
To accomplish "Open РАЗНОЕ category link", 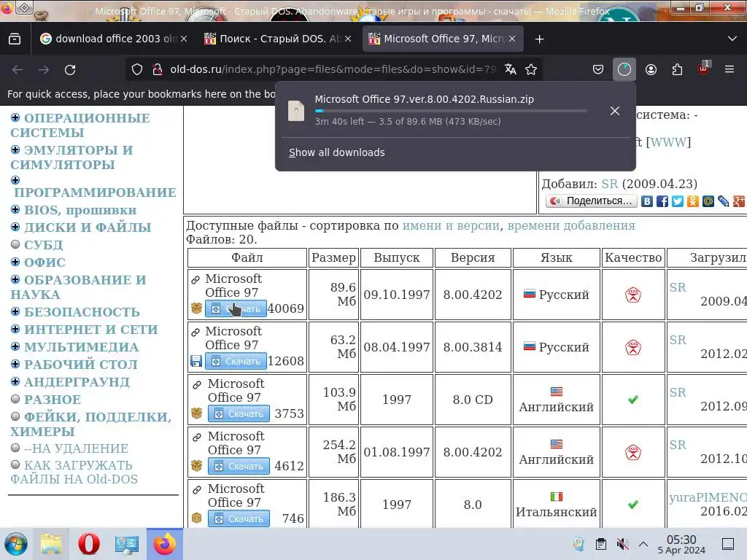I will 53,400.
